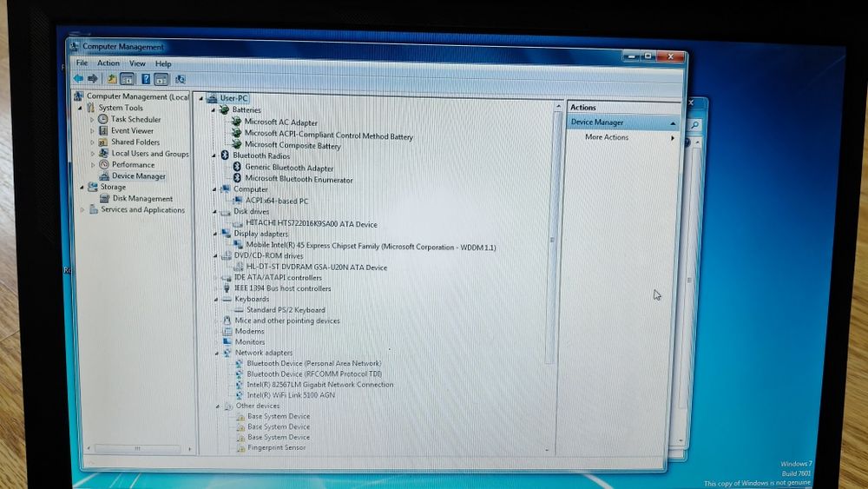Select the Performance icon

point(103,164)
